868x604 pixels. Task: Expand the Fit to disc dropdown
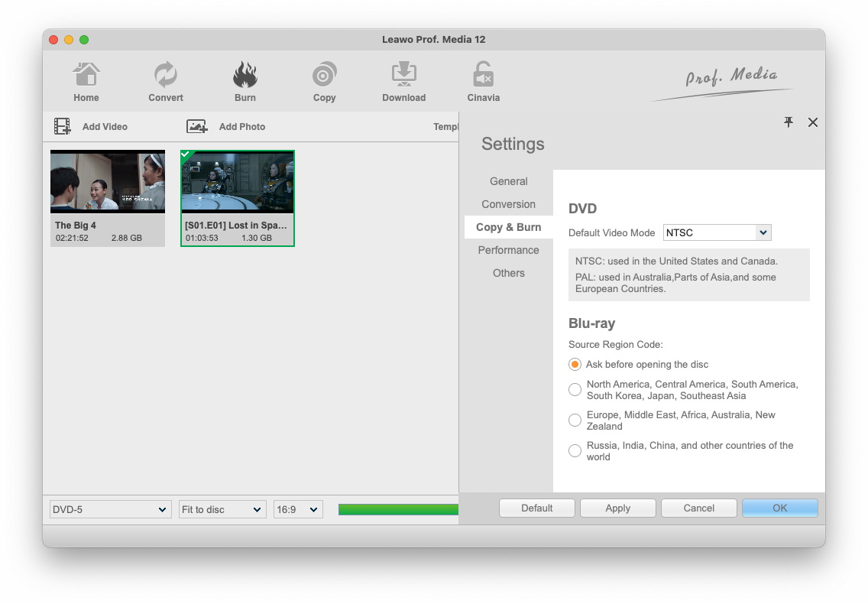(222, 510)
